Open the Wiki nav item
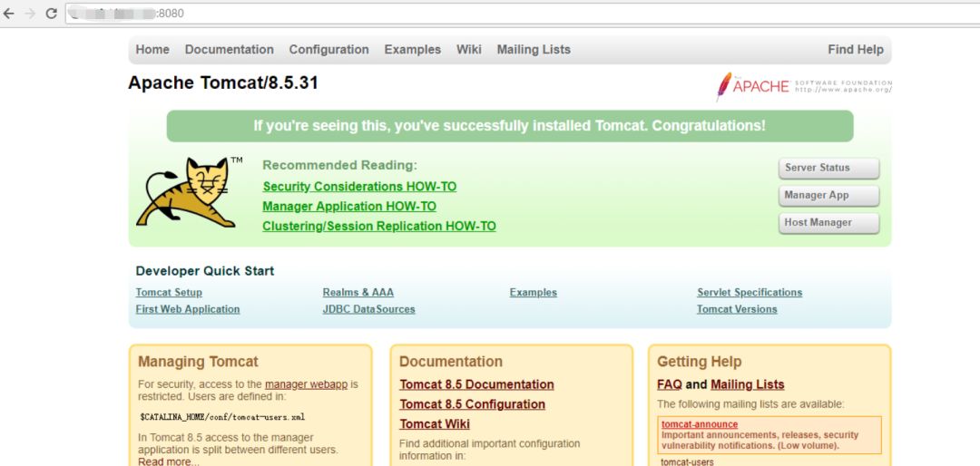Image resolution: width=980 pixels, height=466 pixels. [x=469, y=49]
